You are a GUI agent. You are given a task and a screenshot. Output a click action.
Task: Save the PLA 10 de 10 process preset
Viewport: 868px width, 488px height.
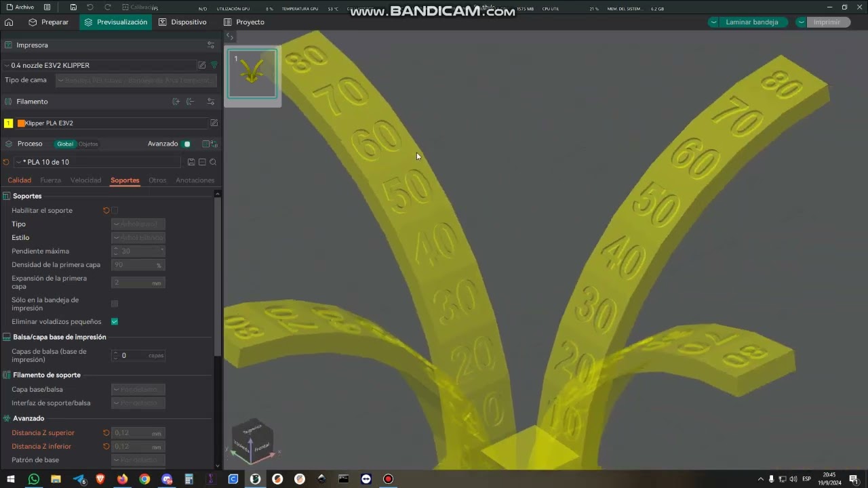(x=191, y=162)
